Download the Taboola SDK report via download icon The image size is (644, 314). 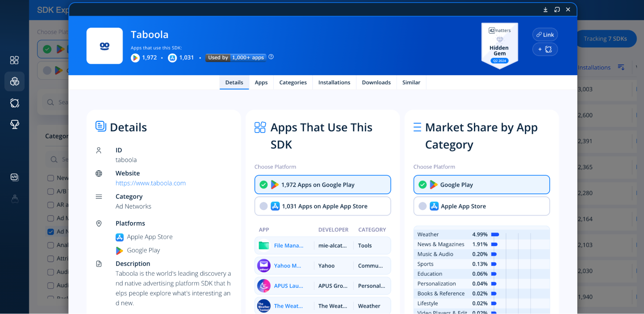pyautogui.click(x=545, y=10)
